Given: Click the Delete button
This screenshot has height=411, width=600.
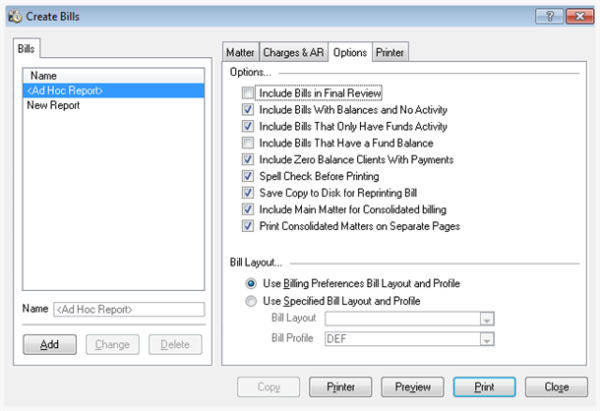Looking at the screenshot, I should [175, 344].
